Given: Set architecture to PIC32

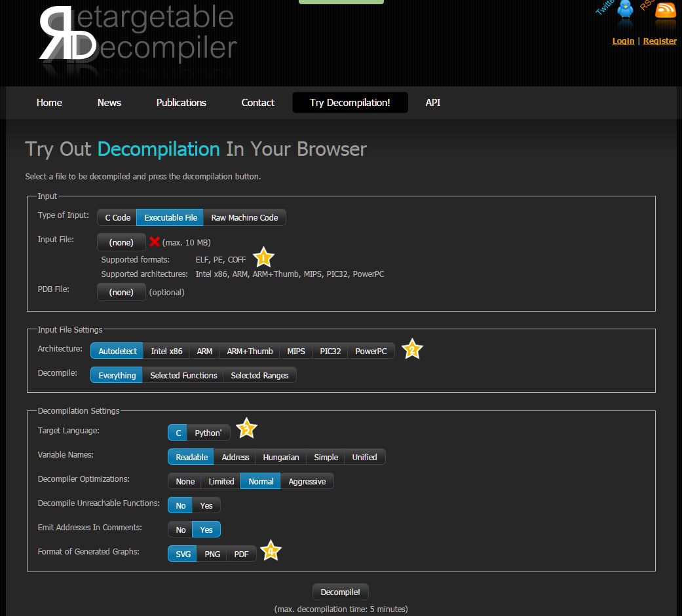Looking at the screenshot, I should tap(330, 351).
